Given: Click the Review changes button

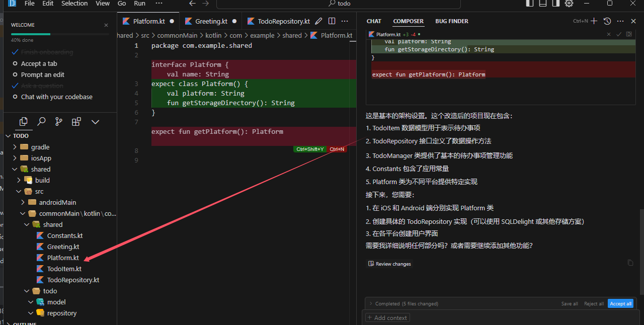Looking at the screenshot, I should (x=389, y=264).
